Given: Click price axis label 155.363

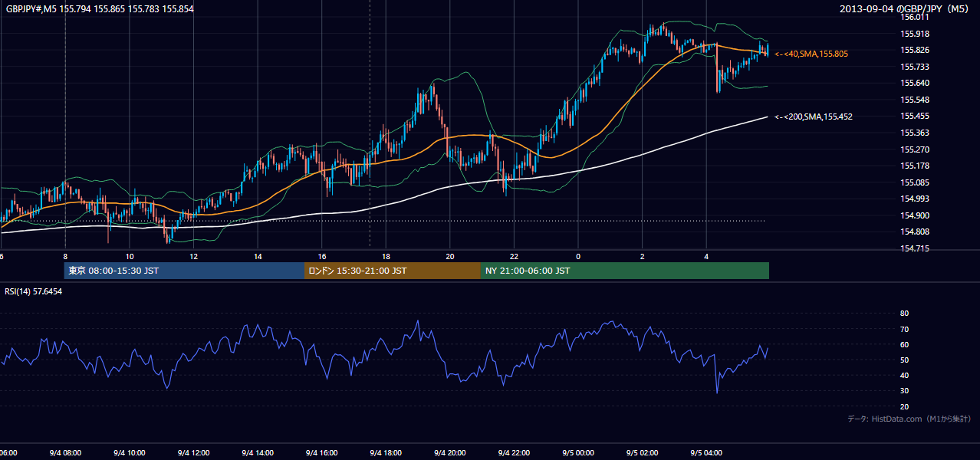Looking at the screenshot, I should point(916,133).
